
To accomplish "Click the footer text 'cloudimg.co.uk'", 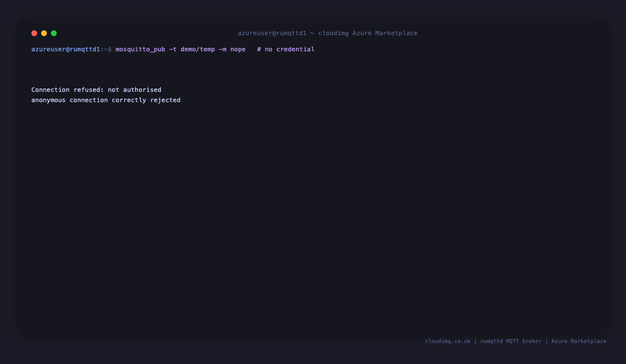I will click(448, 341).
